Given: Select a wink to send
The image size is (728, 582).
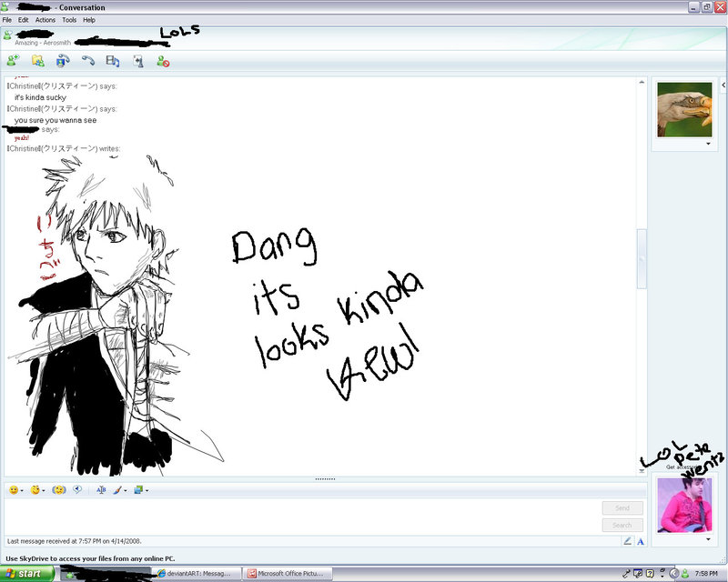Looking at the screenshot, I should [x=34, y=491].
